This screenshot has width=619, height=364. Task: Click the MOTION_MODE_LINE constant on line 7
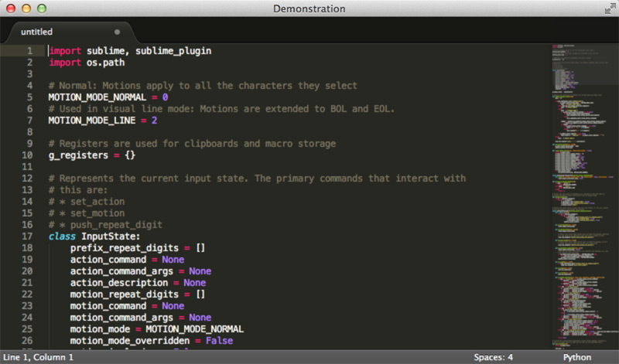(92, 121)
